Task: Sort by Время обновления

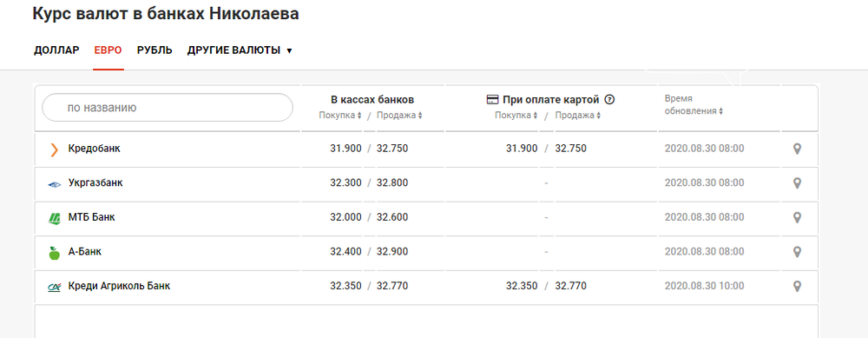Action: point(694,105)
